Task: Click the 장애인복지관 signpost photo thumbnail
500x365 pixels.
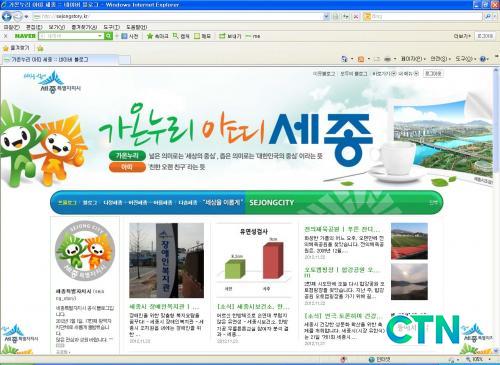Action: [x=166, y=260]
